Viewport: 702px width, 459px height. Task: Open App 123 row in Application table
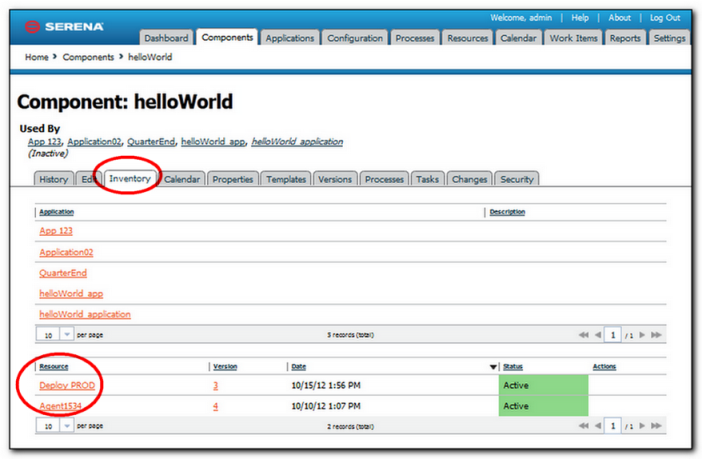pyautogui.click(x=56, y=231)
